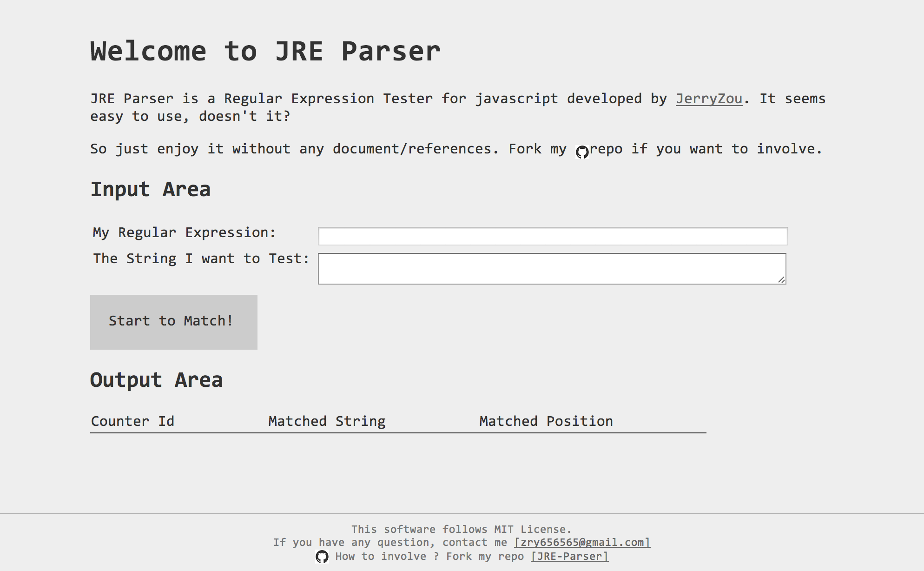Click the Input Area section heading

click(151, 189)
